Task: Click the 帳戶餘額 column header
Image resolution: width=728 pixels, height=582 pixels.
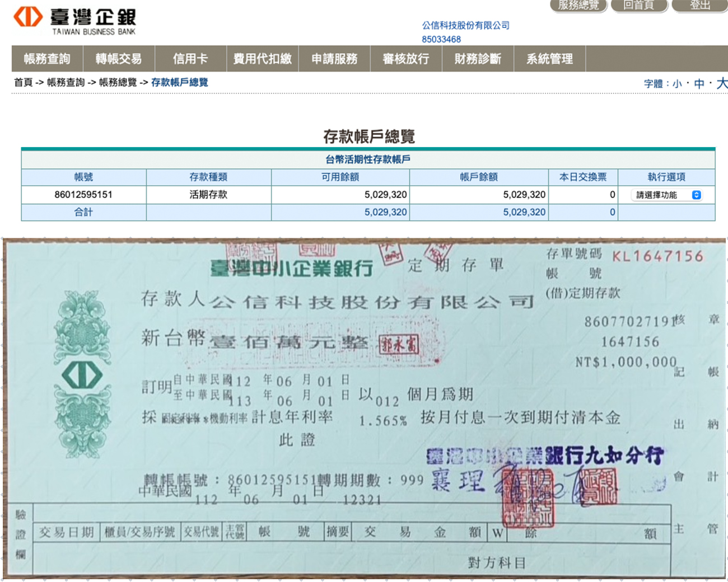Action: pyautogui.click(x=479, y=177)
